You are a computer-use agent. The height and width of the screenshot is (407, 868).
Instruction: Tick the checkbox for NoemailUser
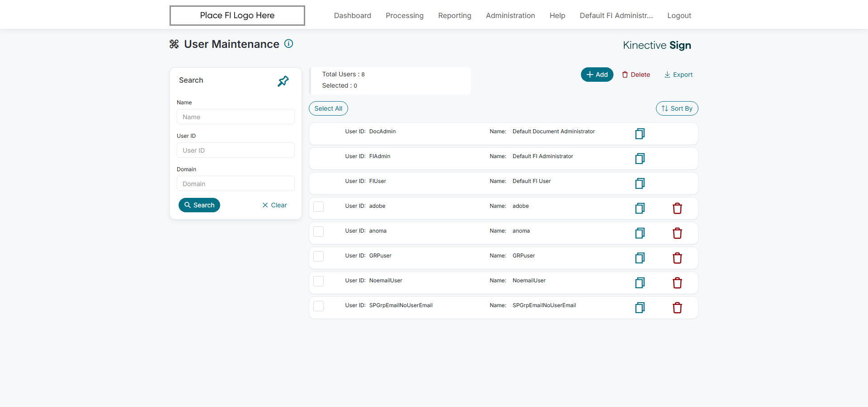coord(319,281)
